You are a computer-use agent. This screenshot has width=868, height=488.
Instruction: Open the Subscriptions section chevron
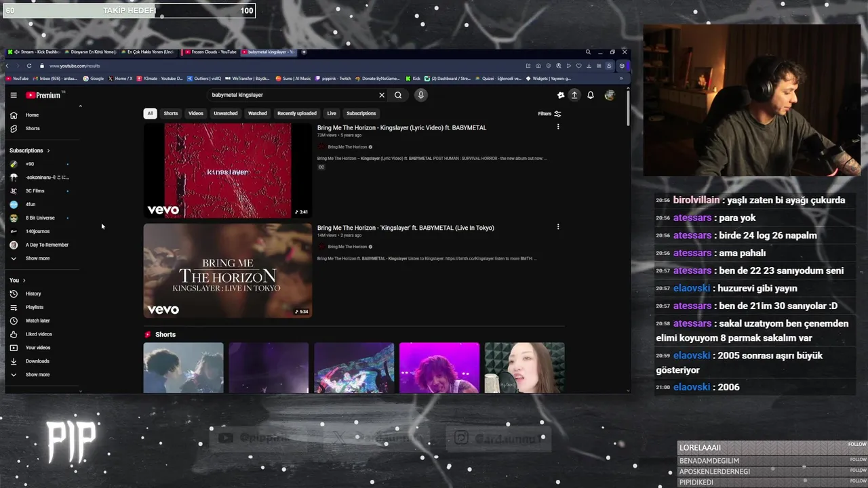point(48,150)
